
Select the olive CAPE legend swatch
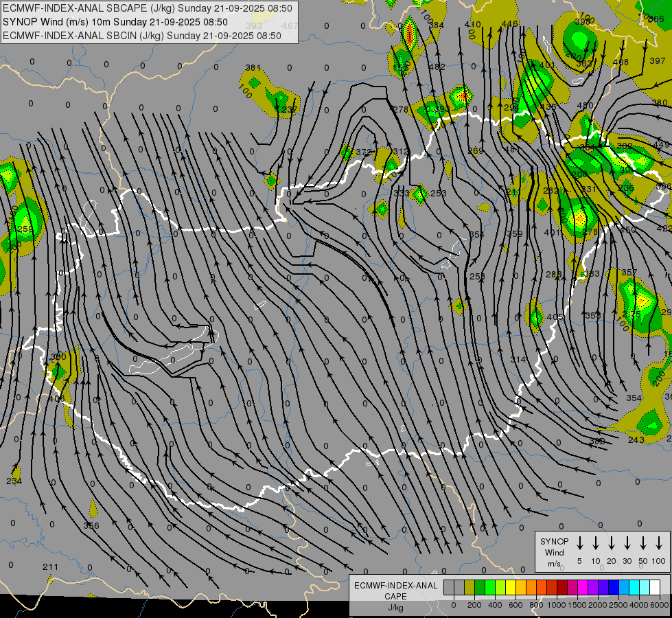[470, 588]
